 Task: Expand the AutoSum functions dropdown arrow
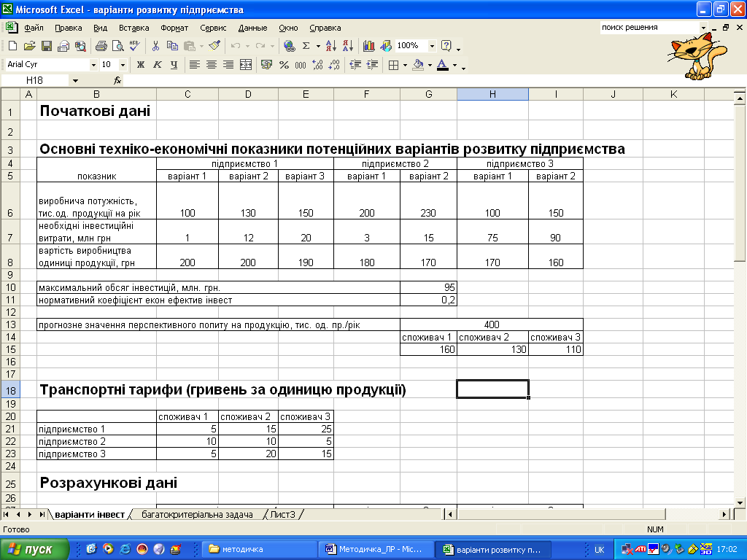pyautogui.click(x=318, y=46)
